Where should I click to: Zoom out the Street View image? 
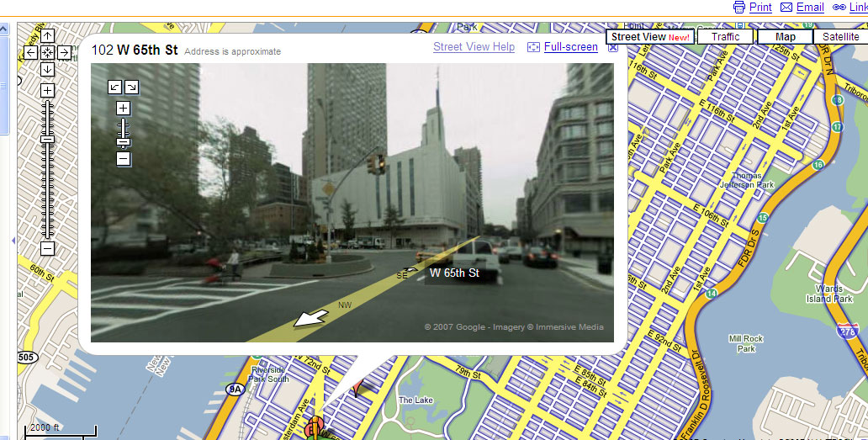[124, 159]
